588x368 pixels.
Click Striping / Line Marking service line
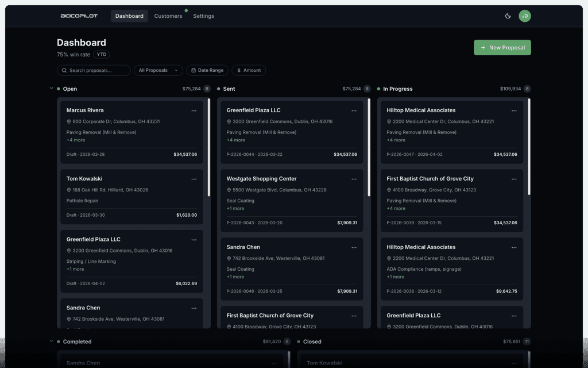pos(91,262)
